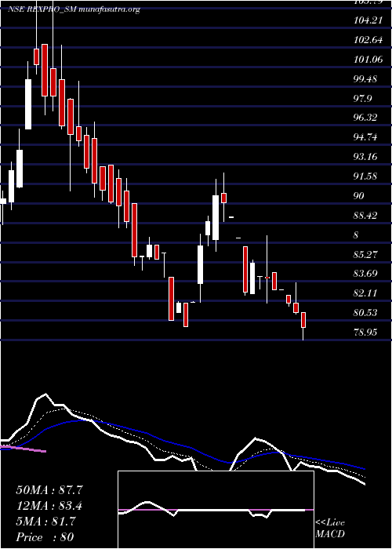Click the 93.16 price axis label

point(365,157)
